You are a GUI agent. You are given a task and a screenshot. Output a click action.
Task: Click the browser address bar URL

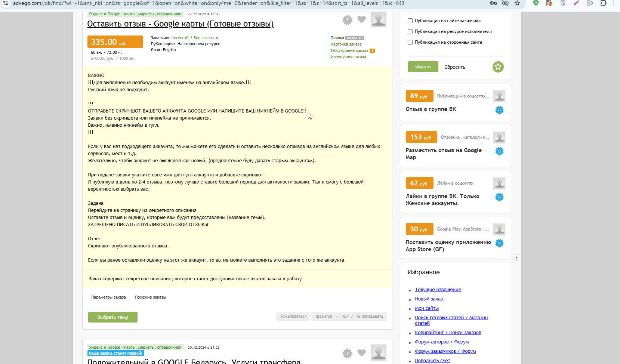point(209,3)
